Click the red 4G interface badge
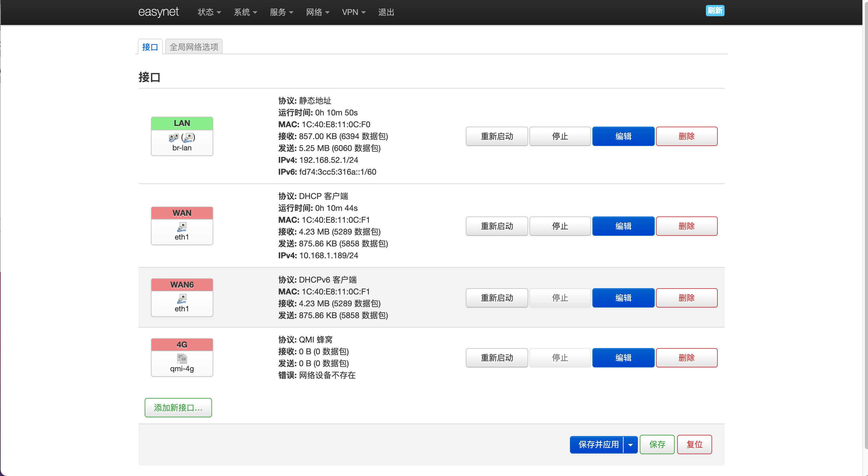868x476 pixels. (x=182, y=345)
